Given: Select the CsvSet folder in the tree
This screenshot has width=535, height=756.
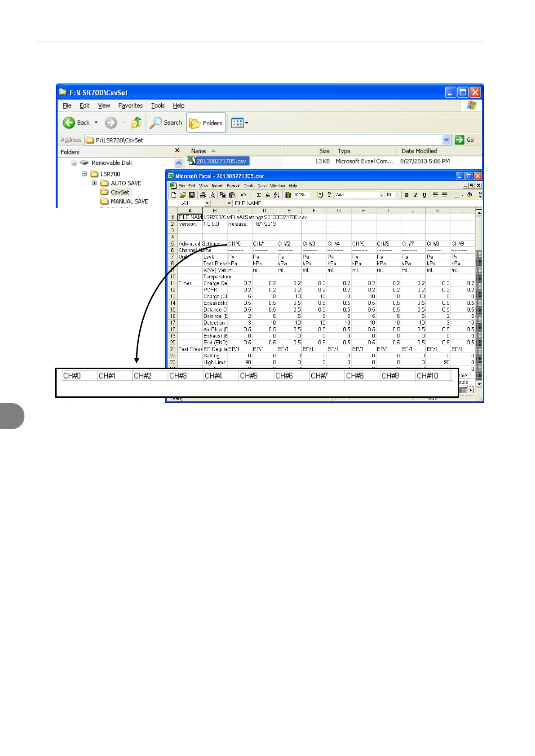Looking at the screenshot, I should click(120, 192).
